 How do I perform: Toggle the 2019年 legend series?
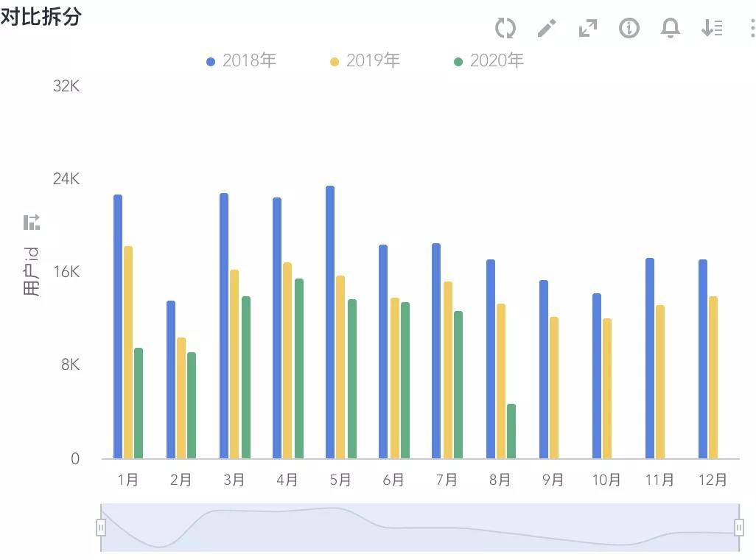[x=365, y=61]
